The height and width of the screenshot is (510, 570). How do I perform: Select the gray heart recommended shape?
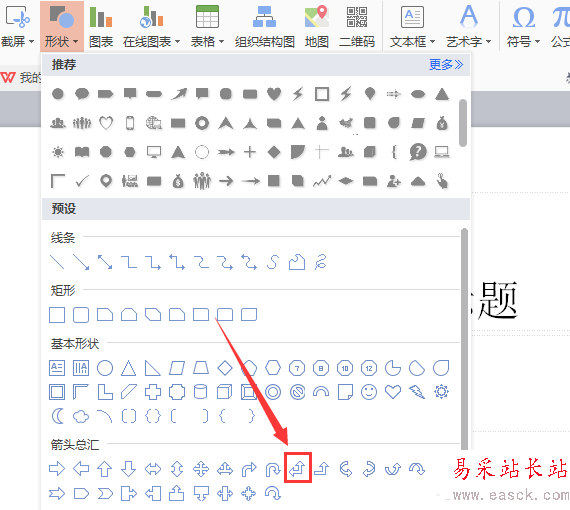[x=274, y=94]
